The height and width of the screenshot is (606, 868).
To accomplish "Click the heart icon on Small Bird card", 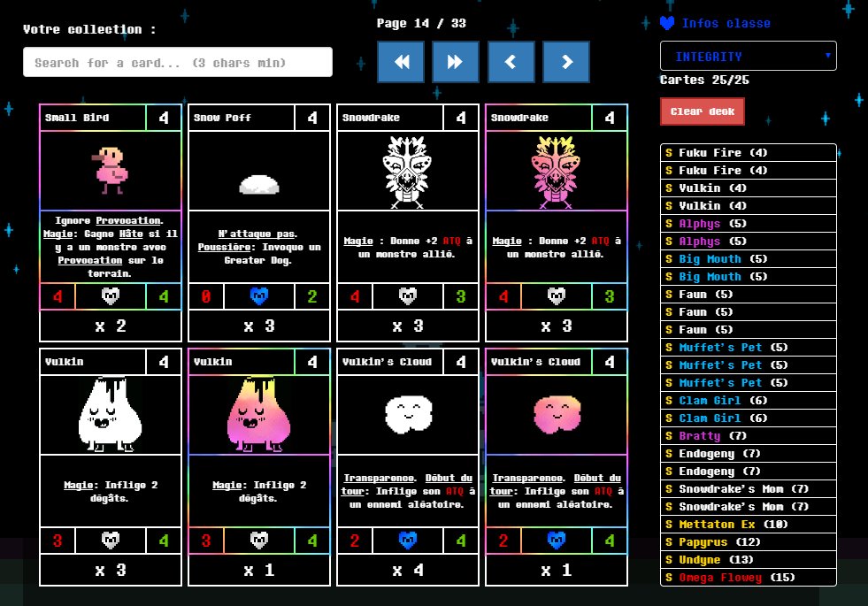I will [x=111, y=296].
